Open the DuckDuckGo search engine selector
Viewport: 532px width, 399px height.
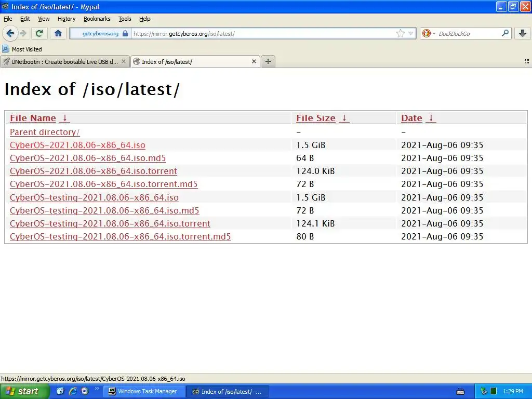click(429, 34)
